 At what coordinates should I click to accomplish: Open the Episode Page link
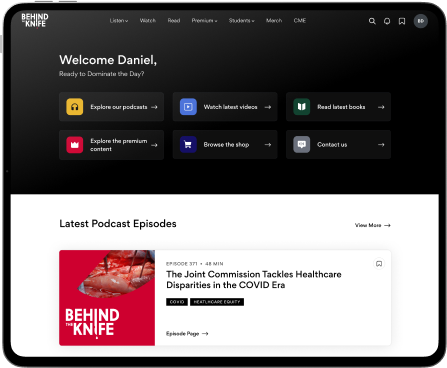187,334
